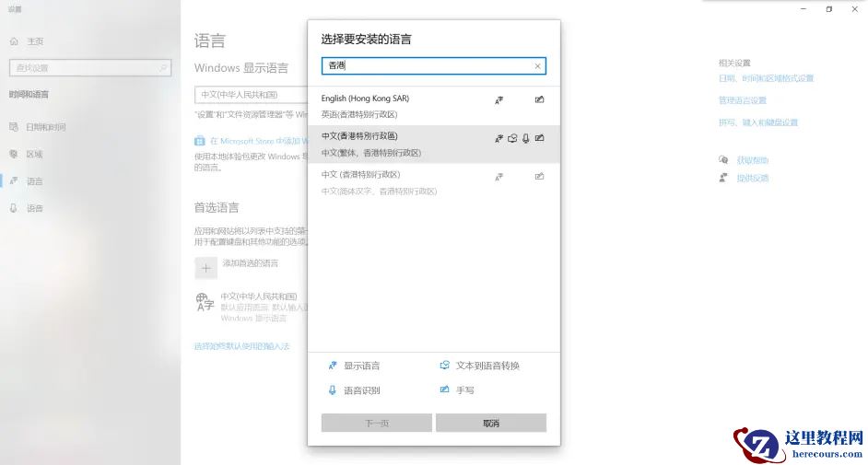Click the 取消 button in dialog
This screenshot has width=868, height=465.
(491, 423)
